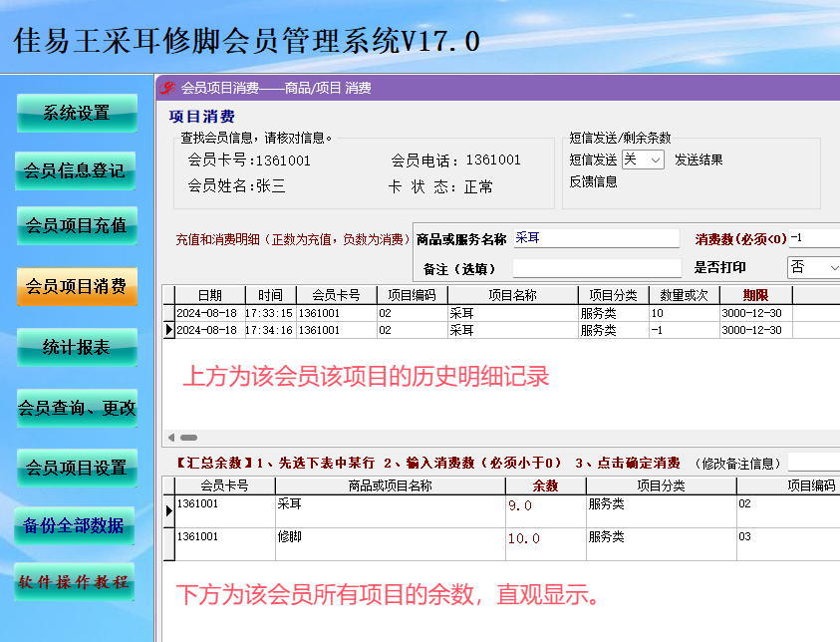Open 软件操作教程 tutorial
This screenshot has height=642, width=840.
74,582
